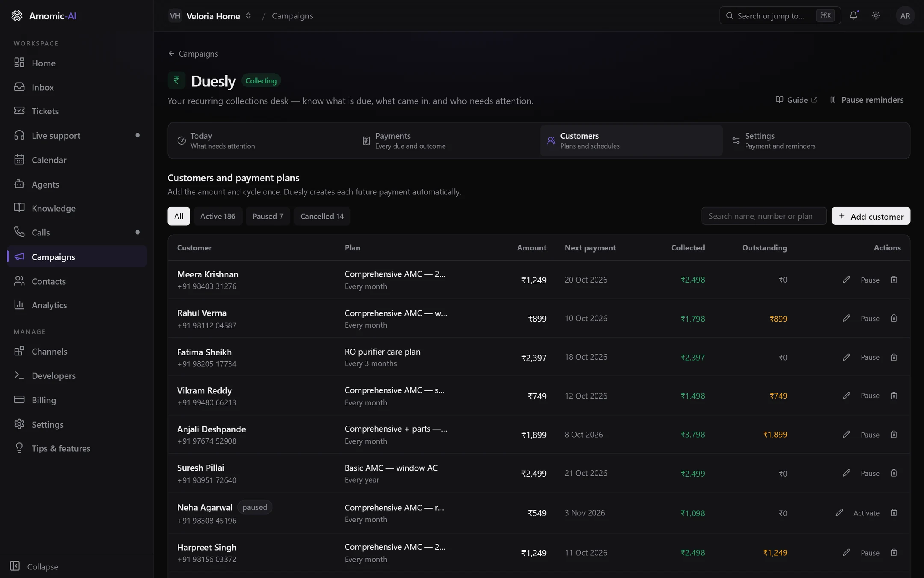
Task: Open the Search or jump to box
Action: [x=780, y=16]
